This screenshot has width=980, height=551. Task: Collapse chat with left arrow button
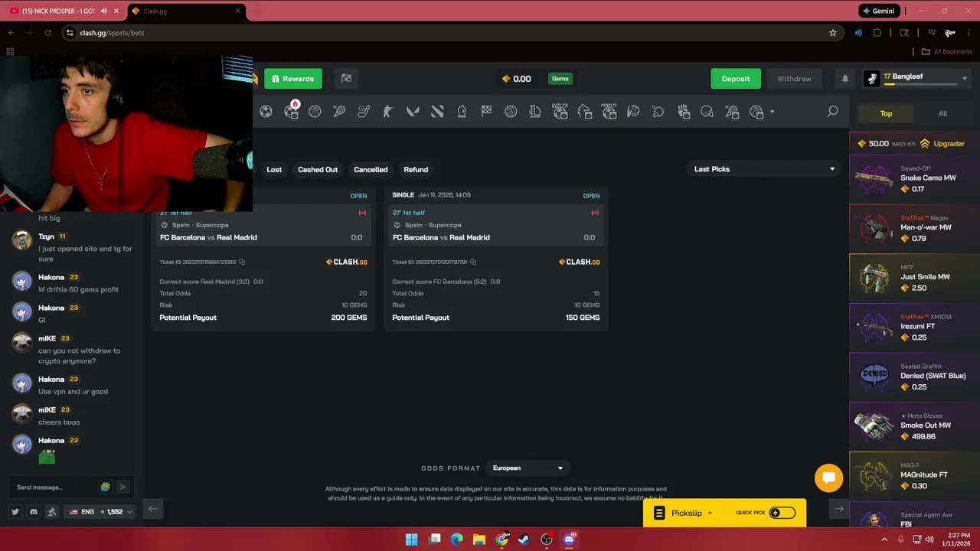pos(153,509)
